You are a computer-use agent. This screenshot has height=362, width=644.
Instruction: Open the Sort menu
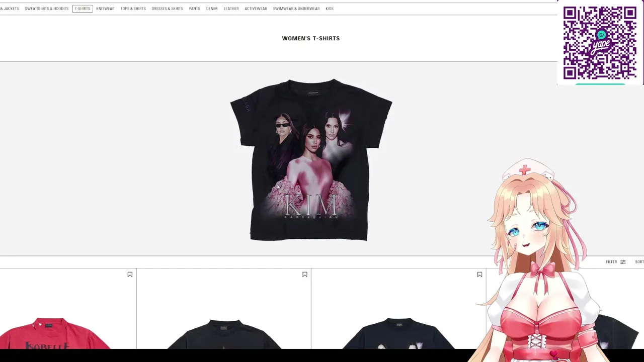pyautogui.click(x=639, y=262)
